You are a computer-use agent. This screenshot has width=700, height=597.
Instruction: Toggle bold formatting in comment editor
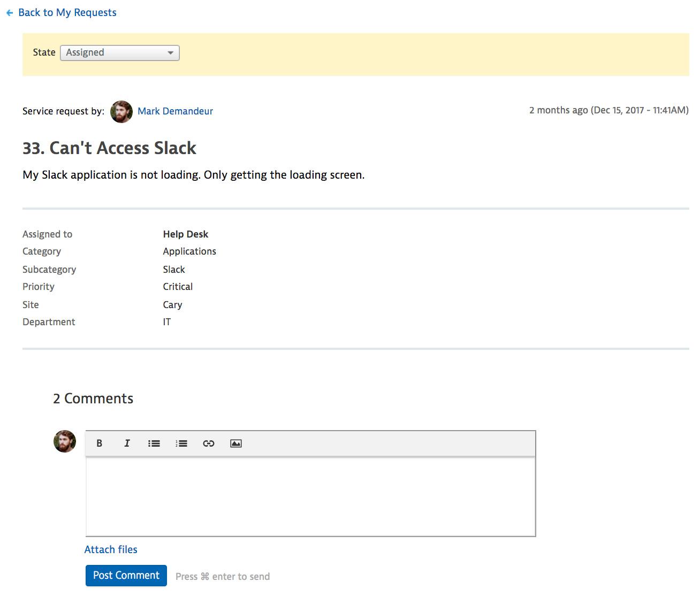coord(99,443)
